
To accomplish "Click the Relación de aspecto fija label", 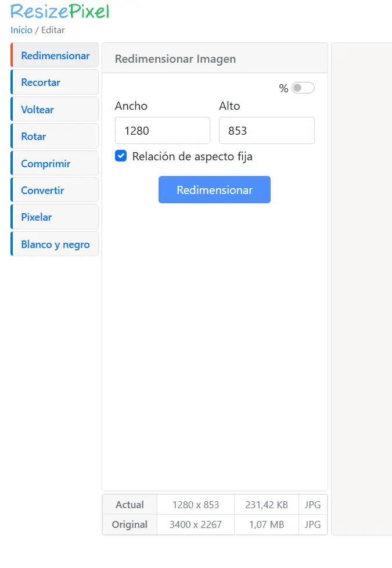I will tap(192, 156).
